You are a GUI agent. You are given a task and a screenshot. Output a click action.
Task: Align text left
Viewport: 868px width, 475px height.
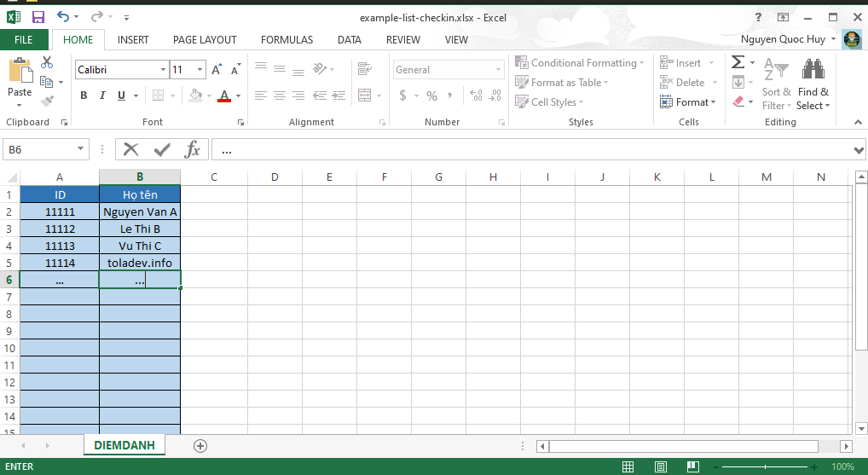click(261, 96)
